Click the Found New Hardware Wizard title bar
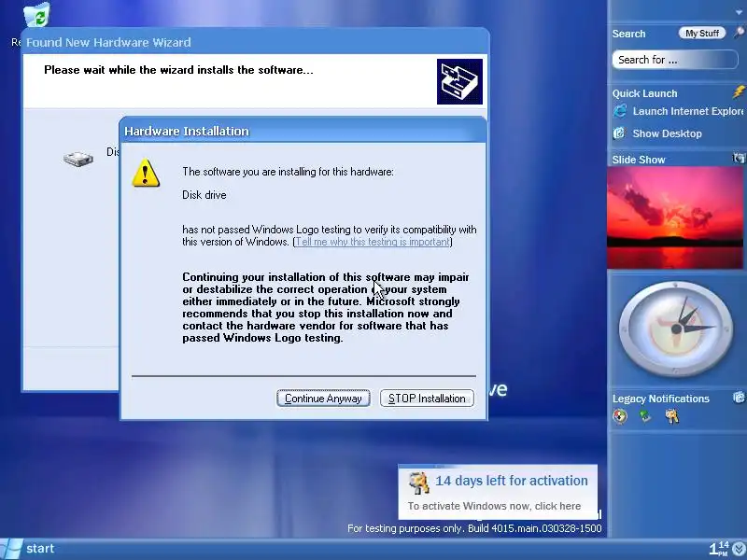 click(x=255, y=42)
